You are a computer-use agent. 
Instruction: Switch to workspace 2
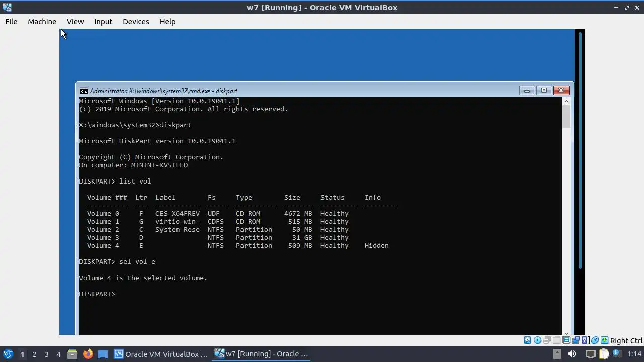coord(34,354)
